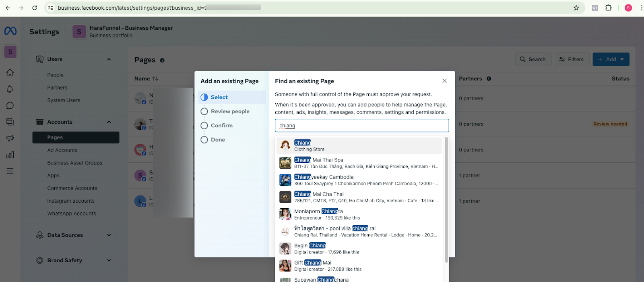
Task: Collapse the Accounts section
Action: (109, 122)
